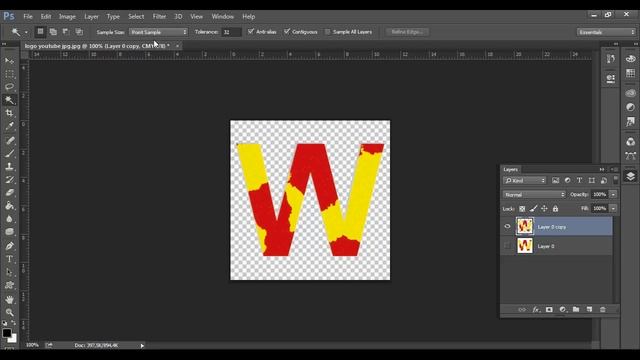640x360 pixels.
Task: Select the Rectangular Marquee tool
Action: coord(9,74)
